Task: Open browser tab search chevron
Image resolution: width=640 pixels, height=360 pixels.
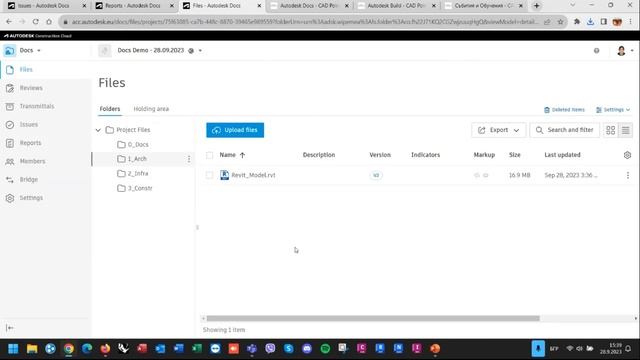Action: point(572,5)
